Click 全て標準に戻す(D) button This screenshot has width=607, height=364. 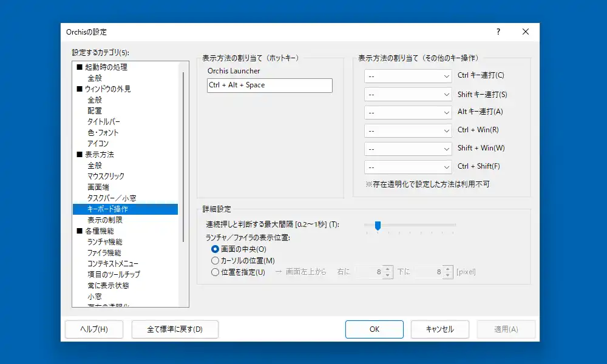175,329
